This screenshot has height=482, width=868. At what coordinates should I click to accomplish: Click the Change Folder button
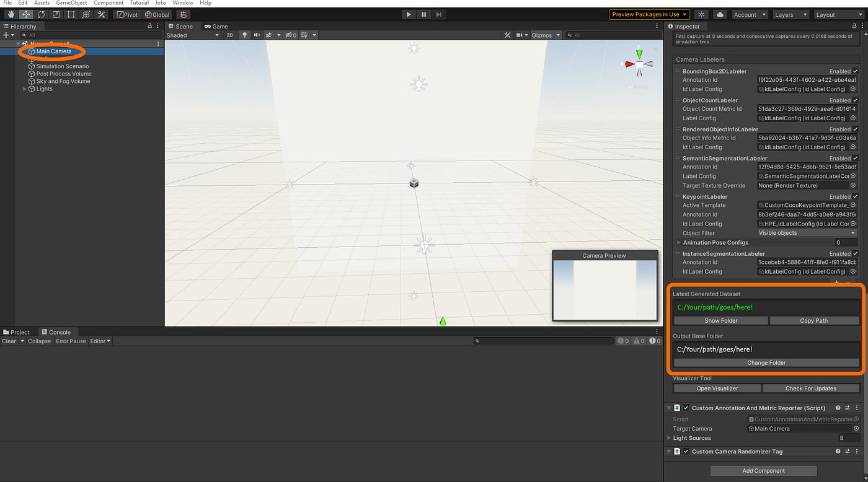[x=766, y=363]
